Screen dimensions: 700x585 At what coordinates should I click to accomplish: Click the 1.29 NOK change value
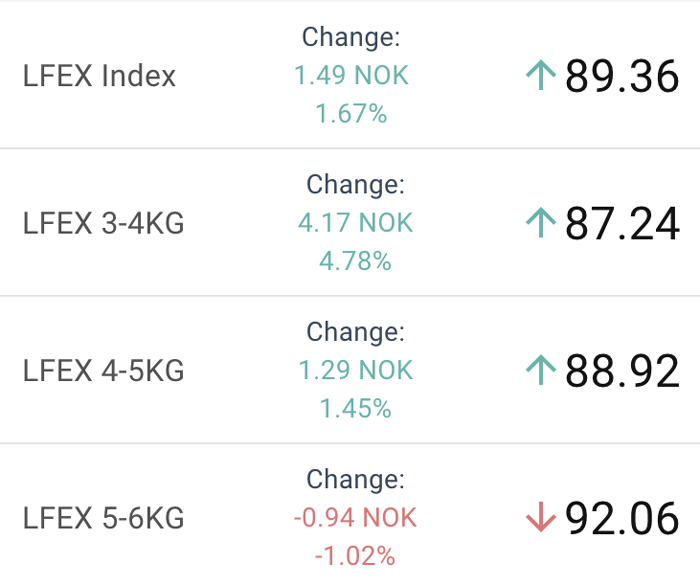click(355, 370)
